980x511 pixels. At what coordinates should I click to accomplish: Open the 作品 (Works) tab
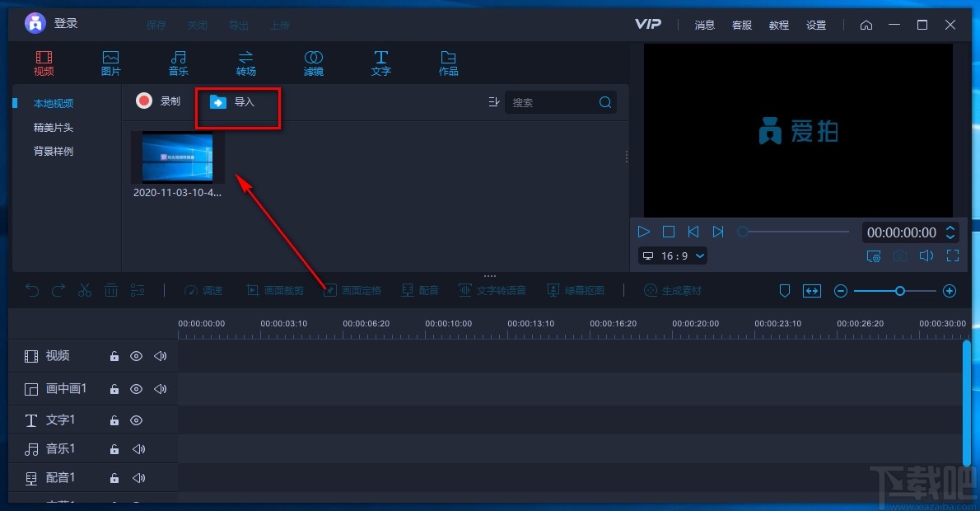(448, 63)
